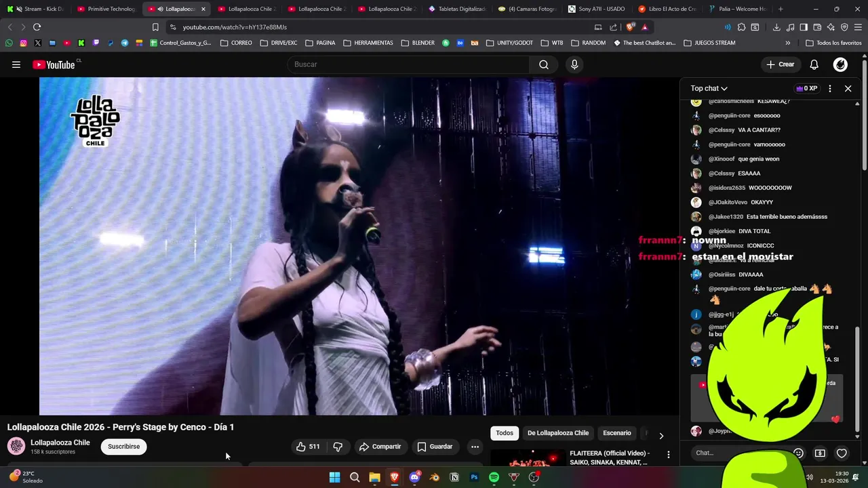This screenshot has height=488, width=868.
Task: Share this page from address bar
Action: click(x=613, y=27)
